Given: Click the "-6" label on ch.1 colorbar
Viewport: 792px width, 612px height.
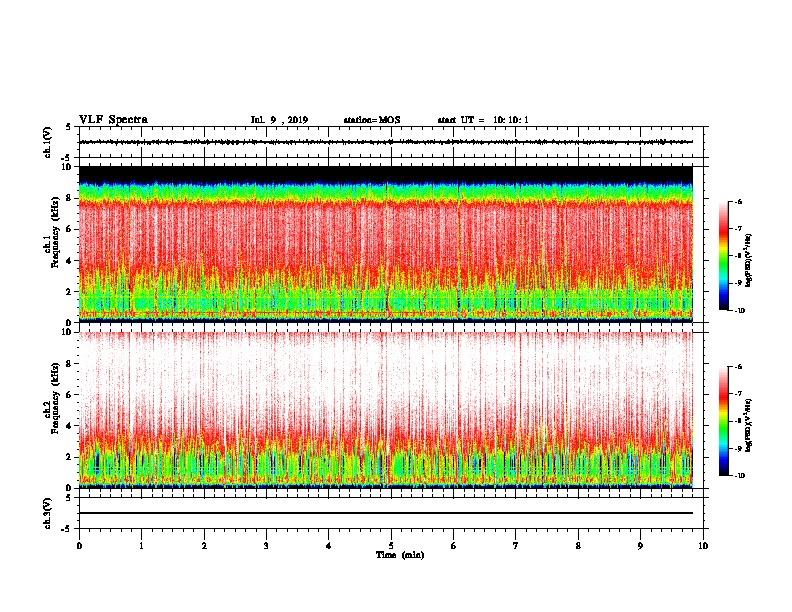Looking at the screenshot, I should (x=738, y=201).
